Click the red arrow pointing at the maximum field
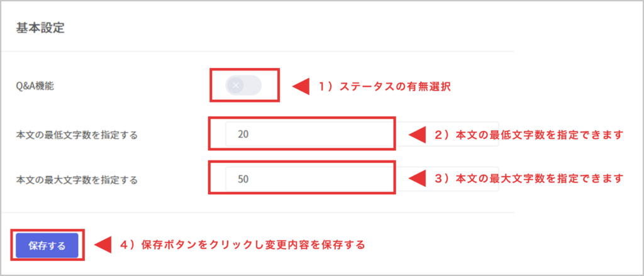This screenshot has height=276, width=644. pos(418,179)
